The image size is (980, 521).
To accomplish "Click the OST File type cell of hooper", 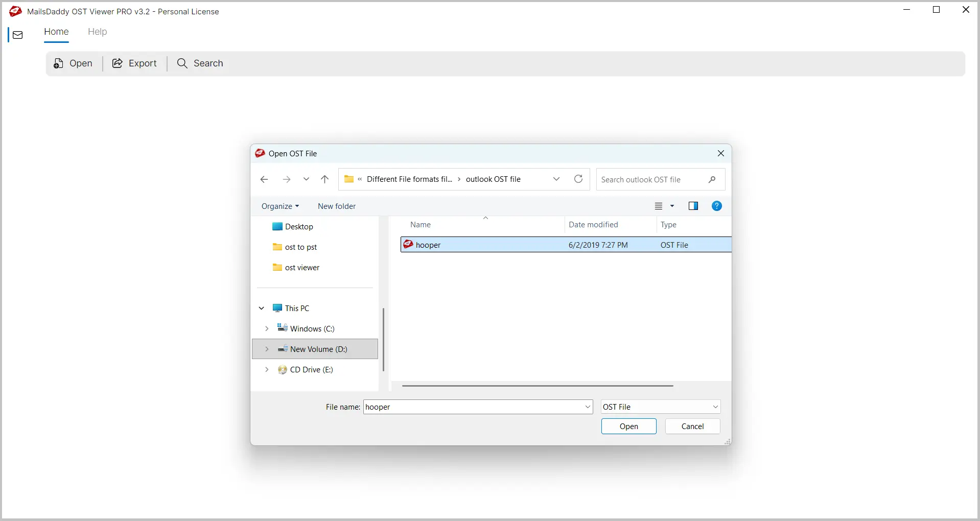I will coord(674,245).
